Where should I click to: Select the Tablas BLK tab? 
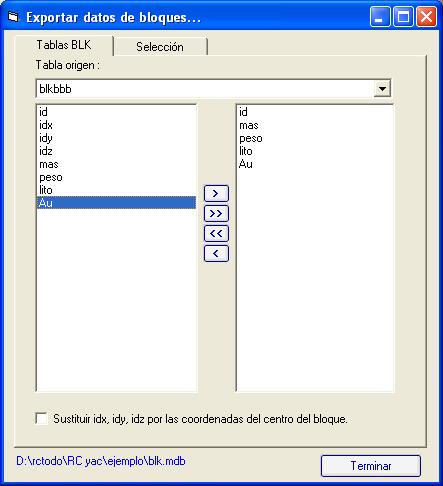pyautogui.click(x=64, y=45)
